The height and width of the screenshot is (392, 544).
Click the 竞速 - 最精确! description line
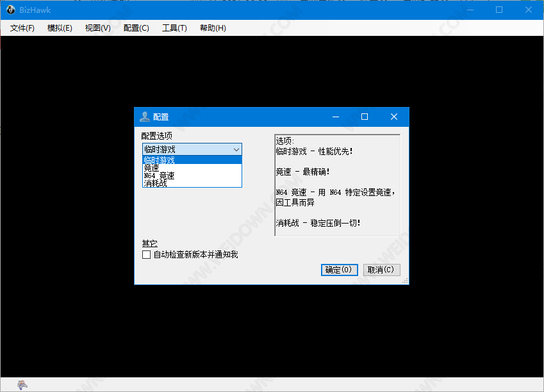click(x=302, y=172)
